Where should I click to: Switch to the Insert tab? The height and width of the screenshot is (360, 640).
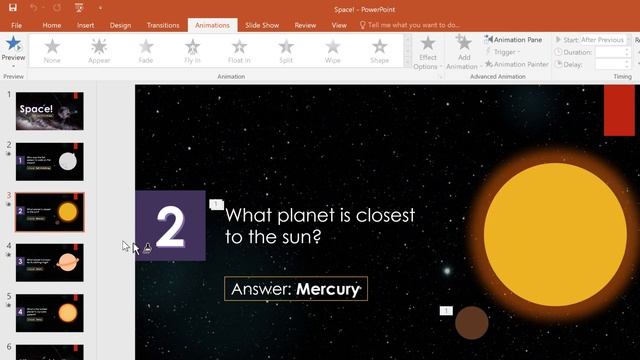85,25
